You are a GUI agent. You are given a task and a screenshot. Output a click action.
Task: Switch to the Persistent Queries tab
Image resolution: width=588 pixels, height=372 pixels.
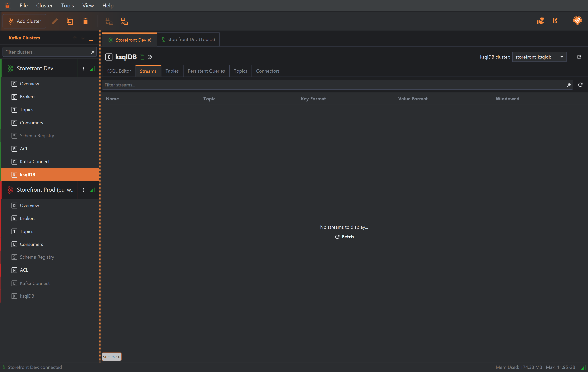[x=206, y=71]
